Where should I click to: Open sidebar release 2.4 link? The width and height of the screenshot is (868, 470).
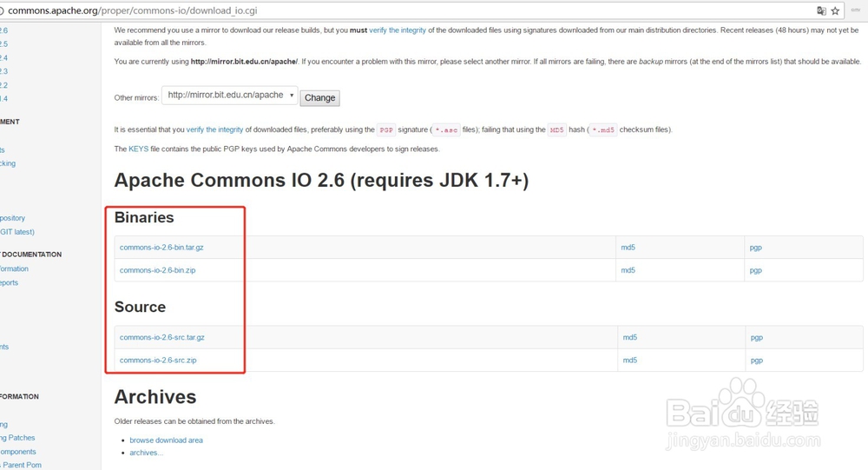tap(3, 57)
